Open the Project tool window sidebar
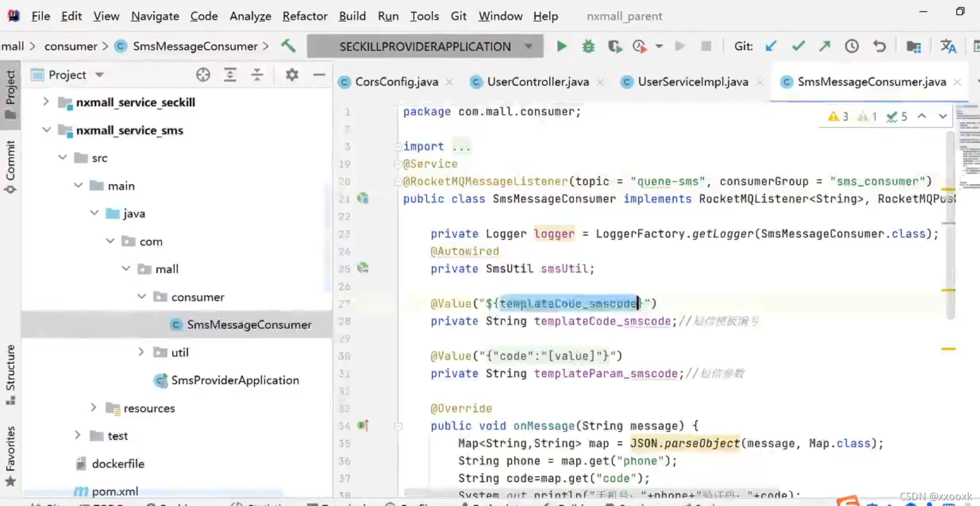 coord(10,94)
